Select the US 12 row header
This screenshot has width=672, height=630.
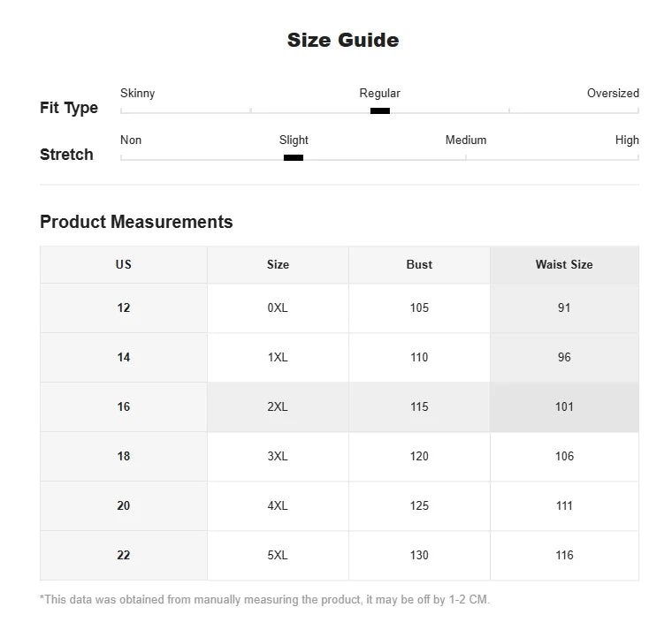click(x=124, y=308)
